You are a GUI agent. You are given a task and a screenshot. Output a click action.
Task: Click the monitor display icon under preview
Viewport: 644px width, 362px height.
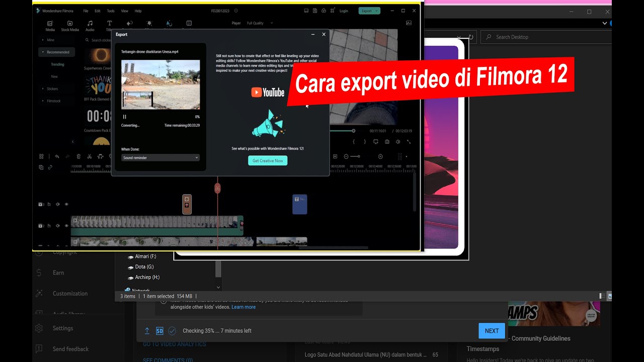[x=376, y=142]
